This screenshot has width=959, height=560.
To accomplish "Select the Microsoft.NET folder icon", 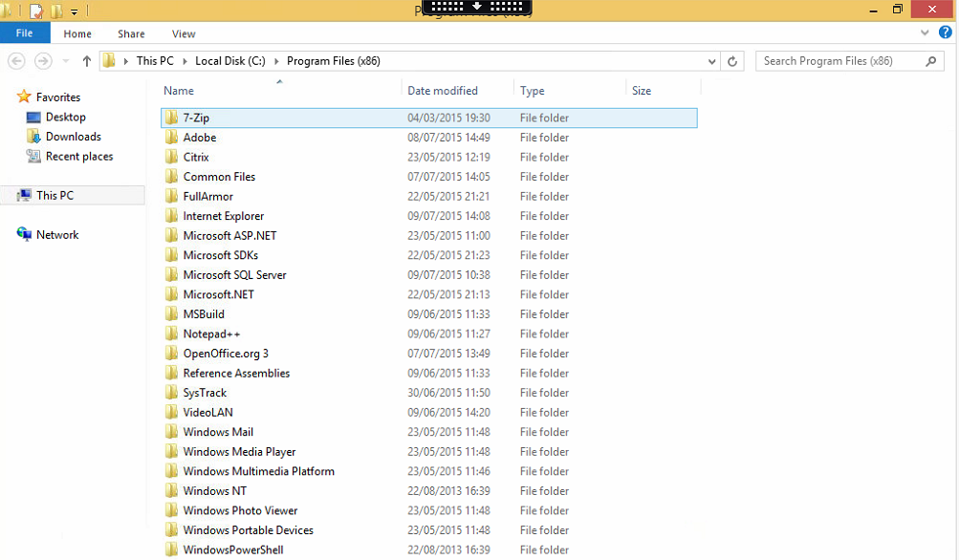I will (172, 294).
